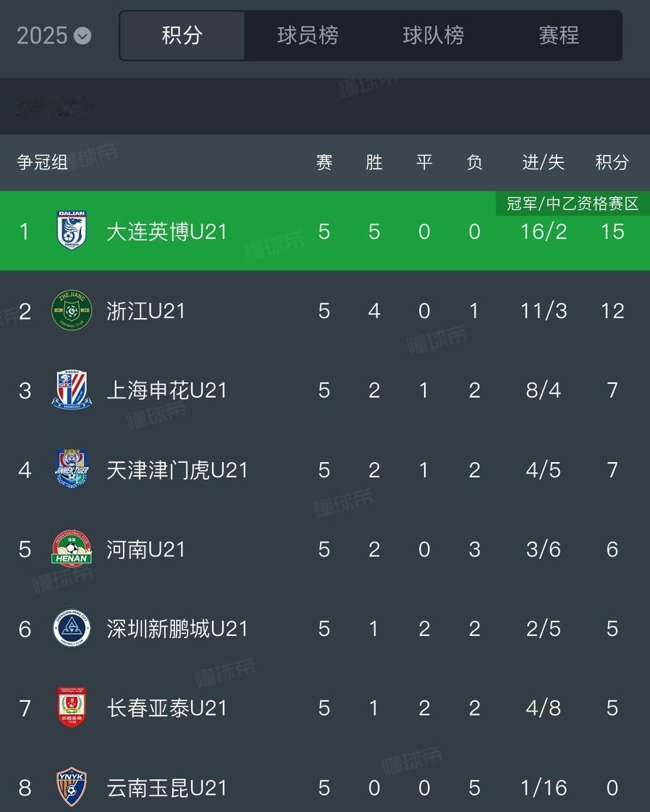650x812 pixels.
Task: Open the 大连英博U21 team name link
Action: (166, 232)
